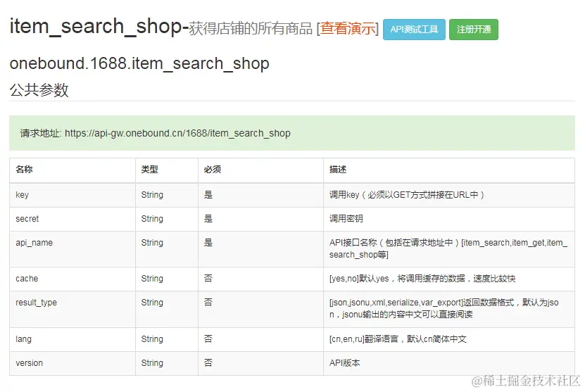Select the result_type parameter name cell
Image resolution: width=585 pixels, height=392 pixels.
click(x=73, y=309)
